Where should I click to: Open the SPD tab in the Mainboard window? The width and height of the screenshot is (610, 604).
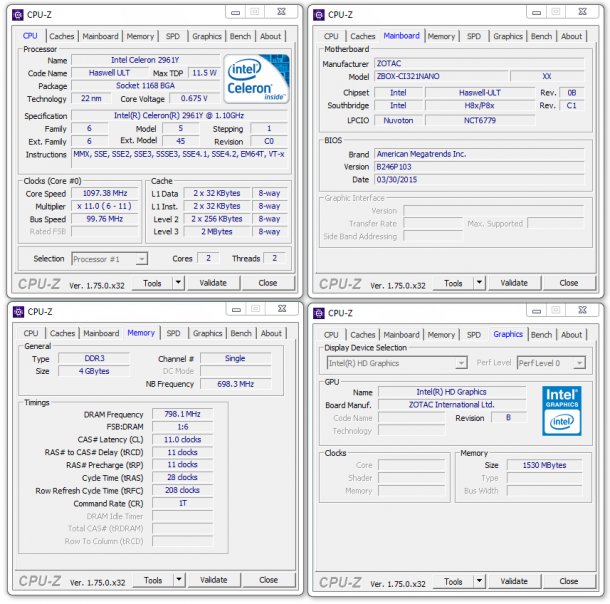[473, 36]
